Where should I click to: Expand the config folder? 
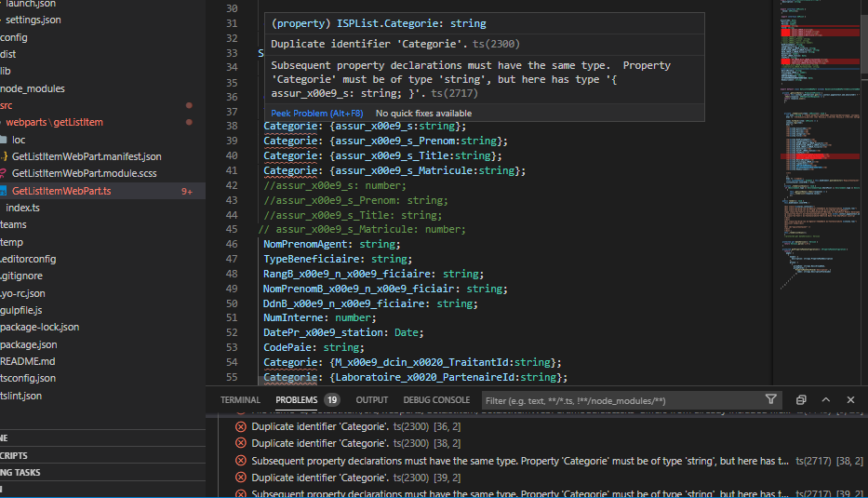pos(14,37)
